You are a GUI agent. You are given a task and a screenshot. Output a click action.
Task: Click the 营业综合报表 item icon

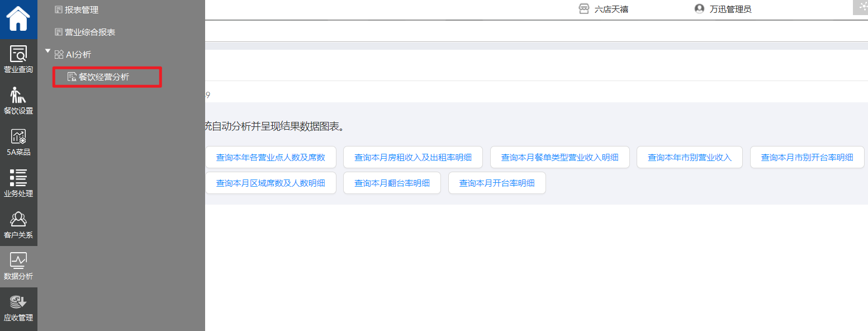(58, 32)
